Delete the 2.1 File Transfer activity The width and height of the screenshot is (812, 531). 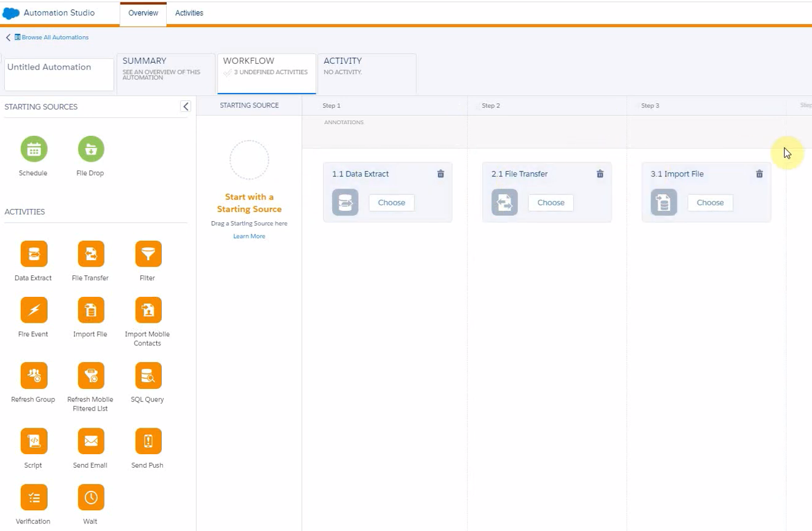(x=600, y=174)
